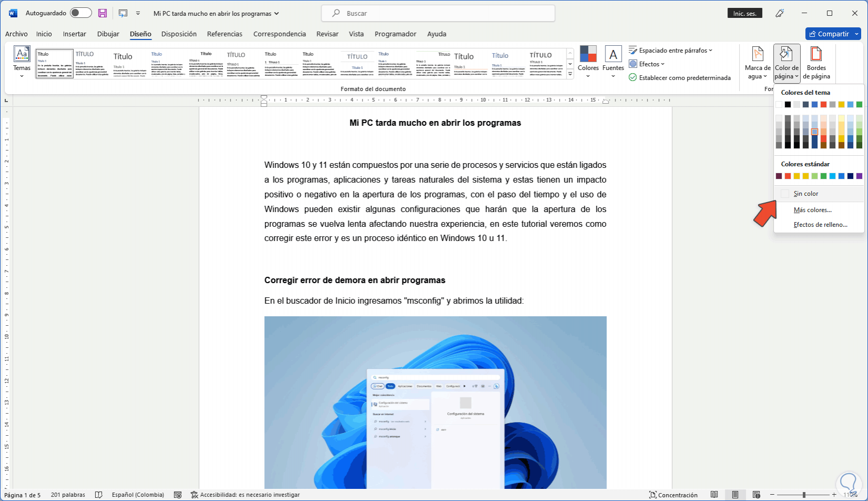Click the Word application icon
The height and width of the screenshot is (501, 868).
[13, 13]
